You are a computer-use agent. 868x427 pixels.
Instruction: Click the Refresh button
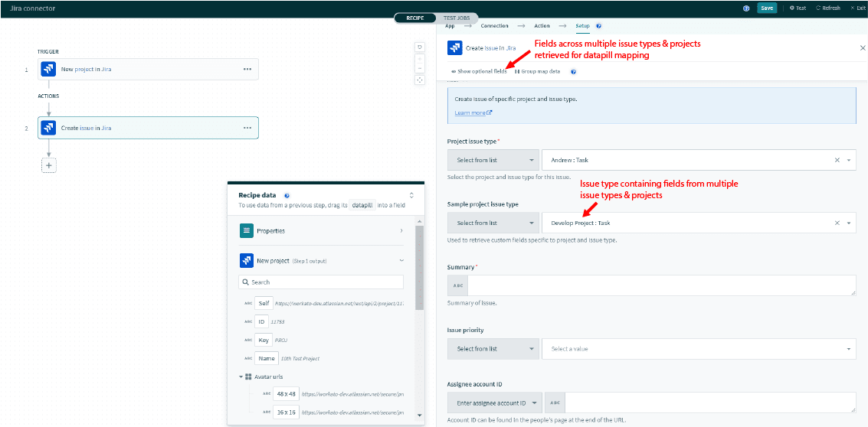(828, 8)
